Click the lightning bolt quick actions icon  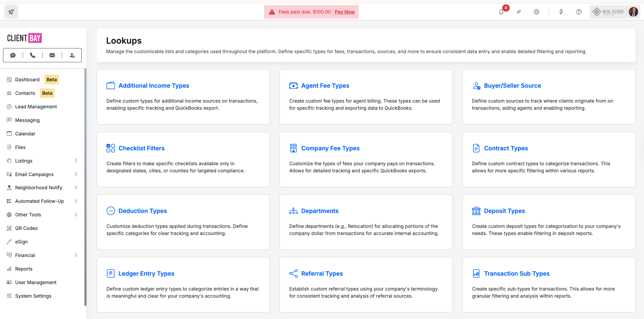coord(561,12)
